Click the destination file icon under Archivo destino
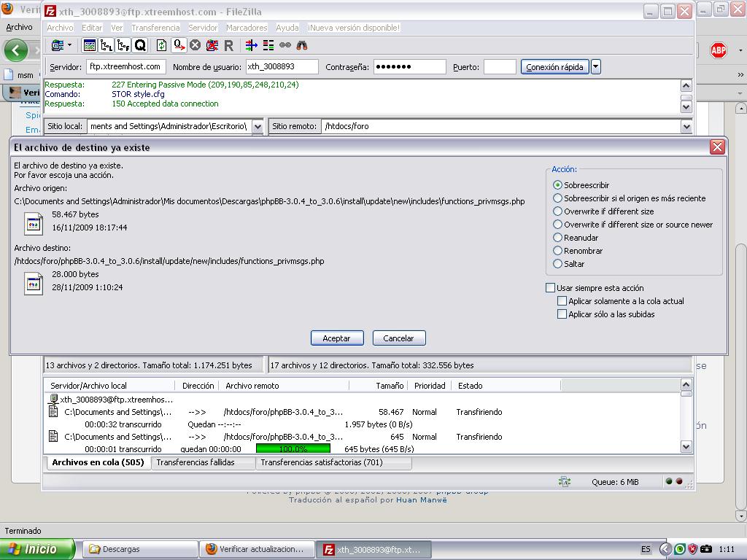This screenshot has height=560, width=747. tap(34, 284)
